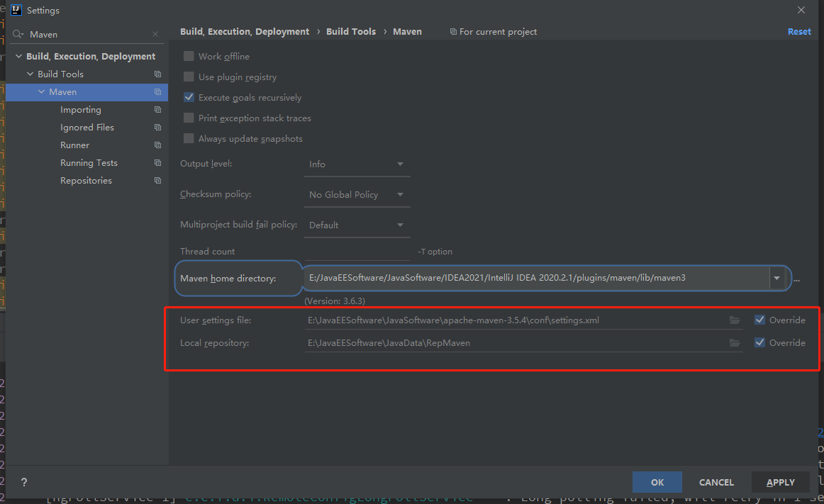
Task: Click the ellipsis browse button for Maven home
Action: click(x=796, y=279)
